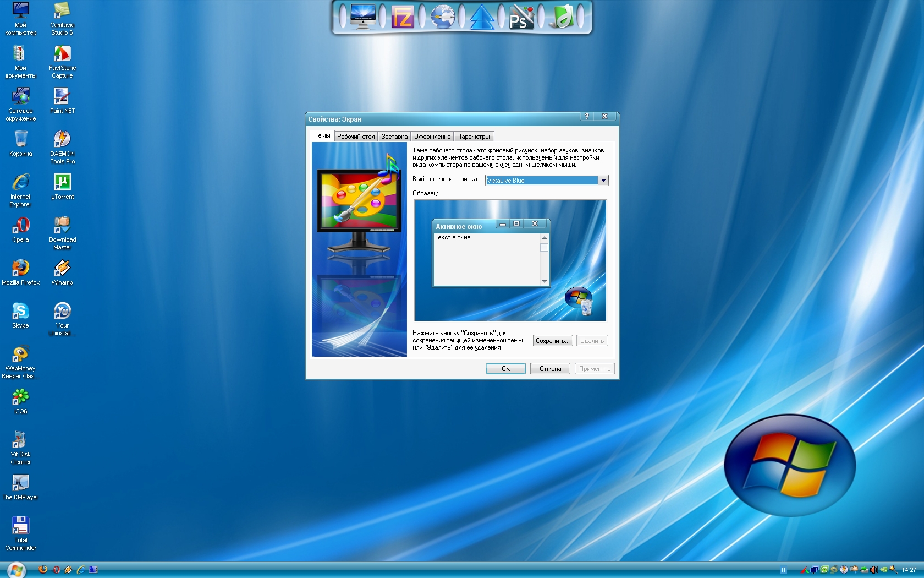924x578 pixels.
Task: Open the FileZilla icon in the top dock
Action: click(402, 18)
